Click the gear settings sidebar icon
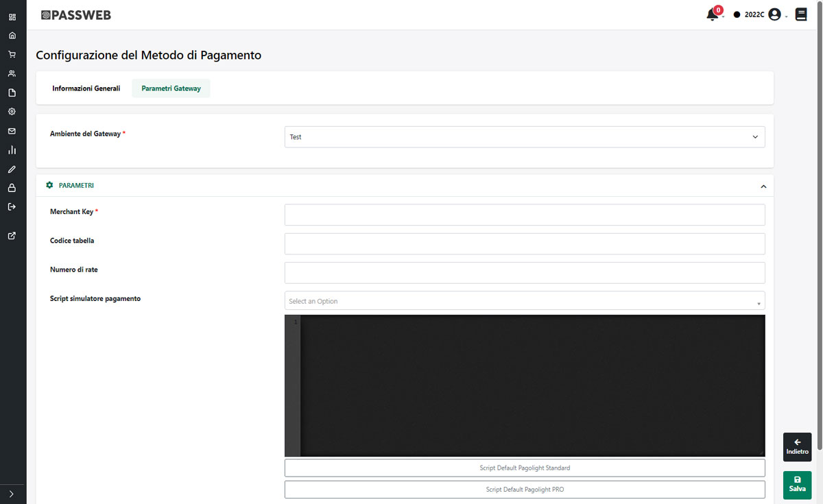This screenshot has width=823, height=504. click(x=12, y=111)
